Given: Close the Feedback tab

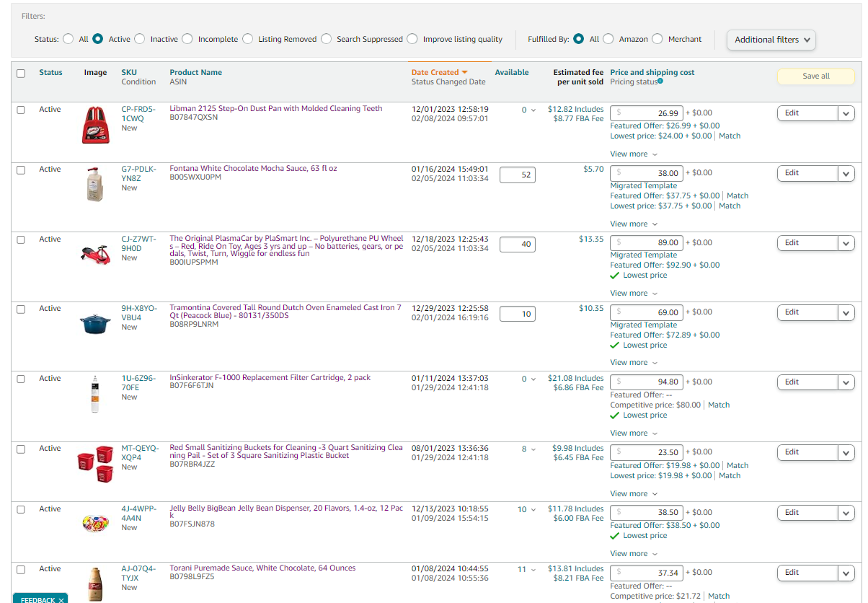Looking at the screenshot, I should [x=61, y=600].
